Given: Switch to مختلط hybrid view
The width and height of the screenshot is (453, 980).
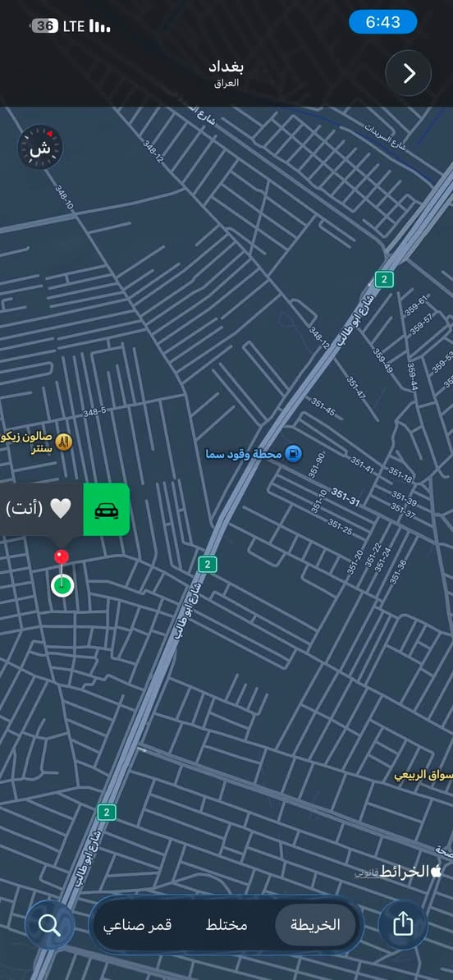Looking at the screenshot, I should tap(226, 924).
